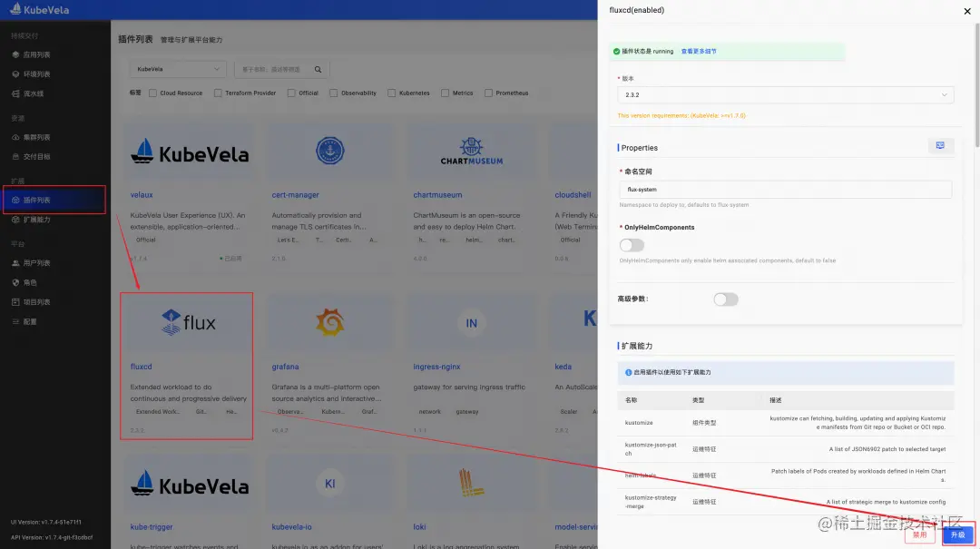Click the blue info icon in 扩展能力 notice

coord(628,372)
